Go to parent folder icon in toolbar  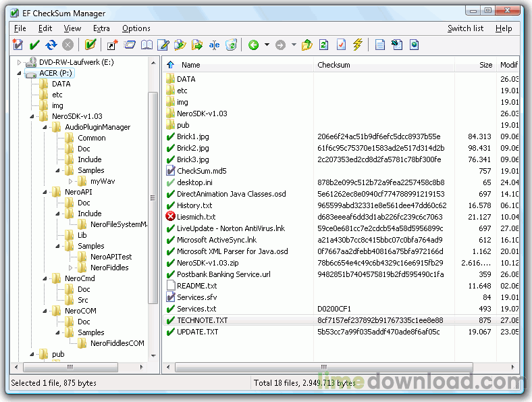click(307, 45)
